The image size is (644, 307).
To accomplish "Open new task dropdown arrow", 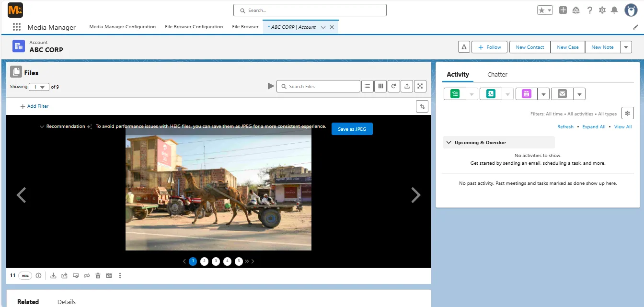I will pyautogui.click(x=472, y=94).
